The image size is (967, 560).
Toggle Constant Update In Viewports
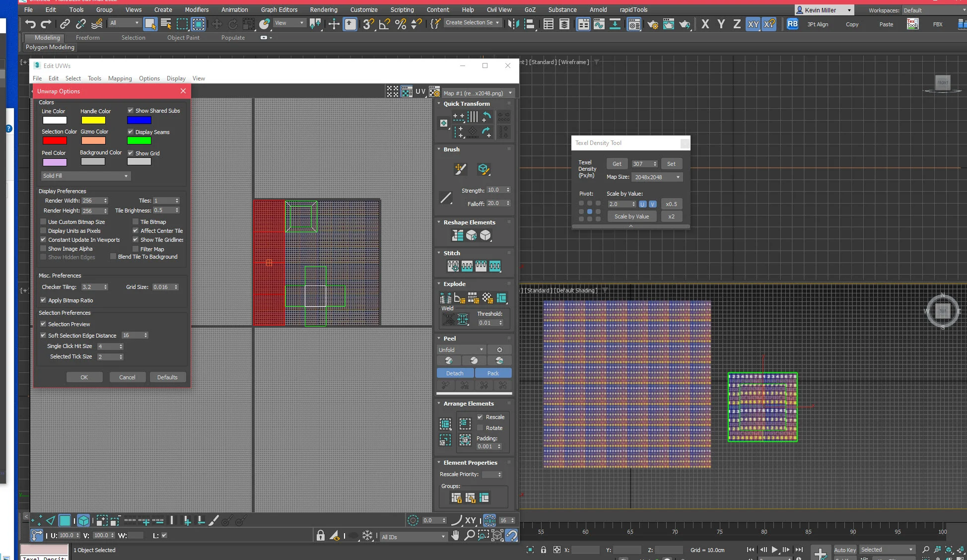(43, 240)
